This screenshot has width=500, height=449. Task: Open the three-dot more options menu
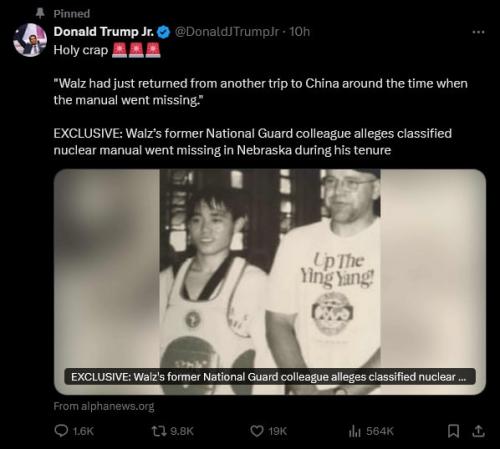click(478, 32)
